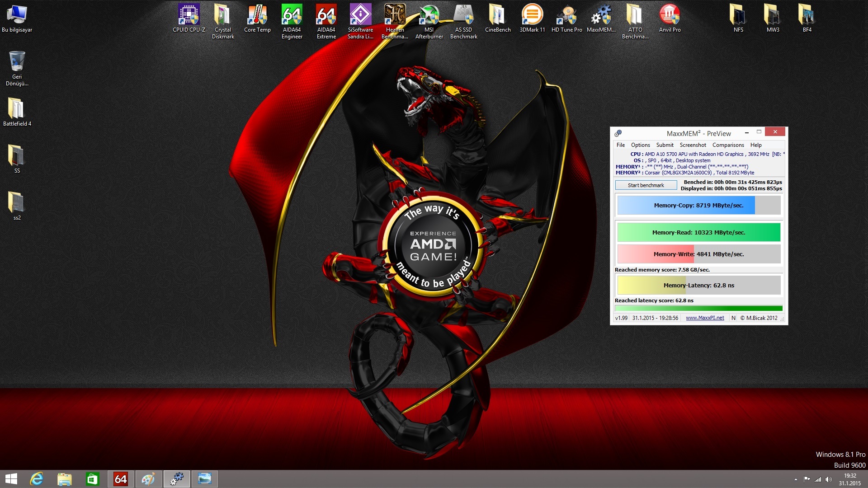Open Windows Store from taskbar
Viewport: 868px width, 488px height.
(92, 479)
